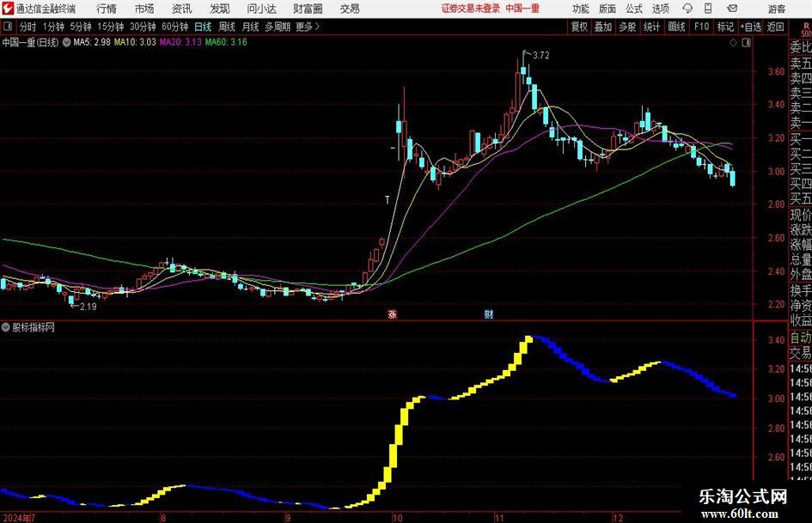Click the MA5: 2.98 indicator label
The image size is (812, 523).
coord(92,42)
